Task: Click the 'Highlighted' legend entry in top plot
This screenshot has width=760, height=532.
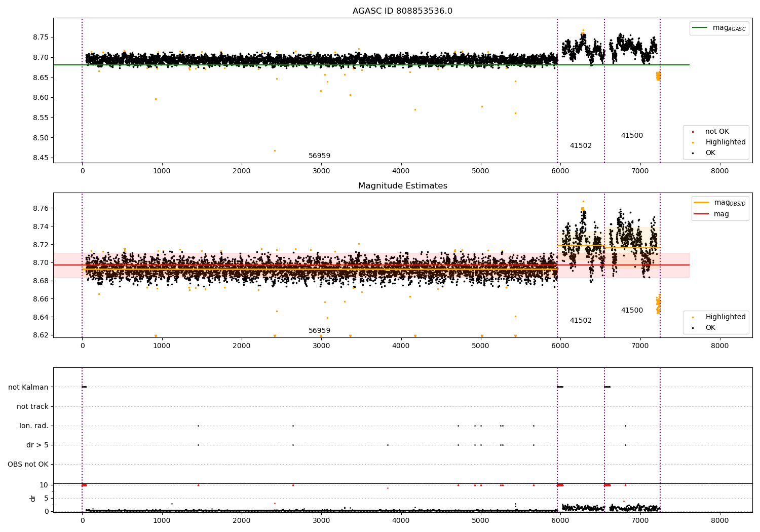Action: (x=725, y=142)
